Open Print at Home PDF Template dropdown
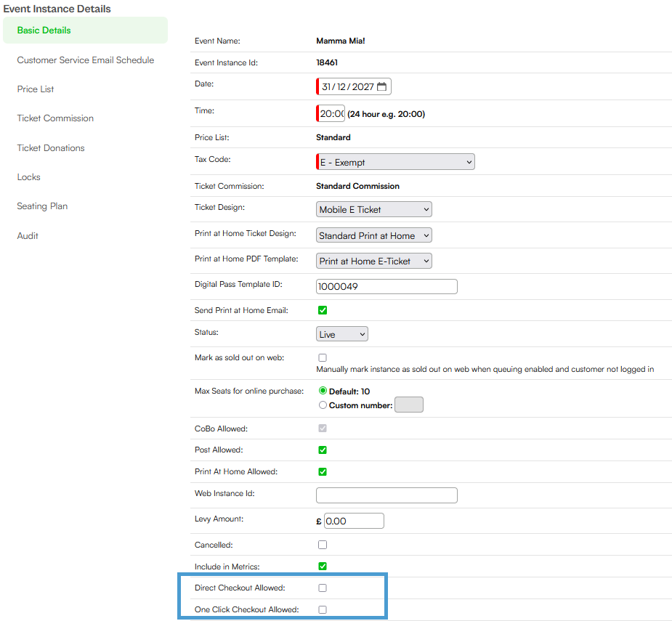Screen dimensions: 672x621 tap(373, 261)
